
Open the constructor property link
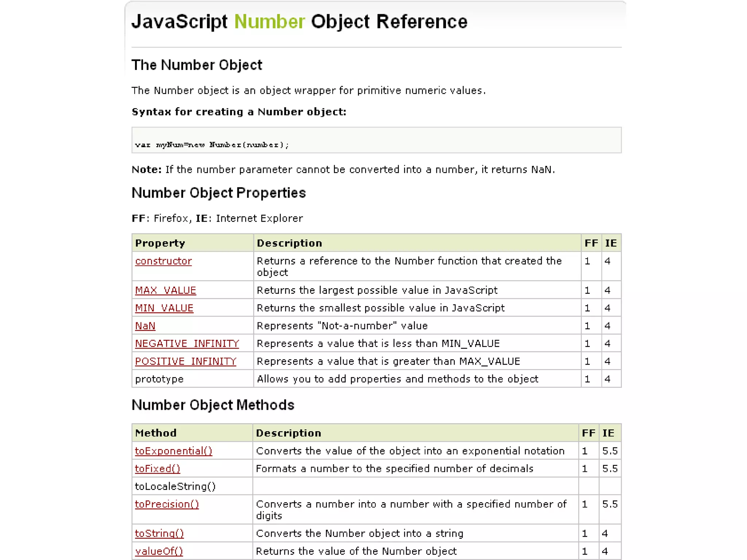(163, 261)
